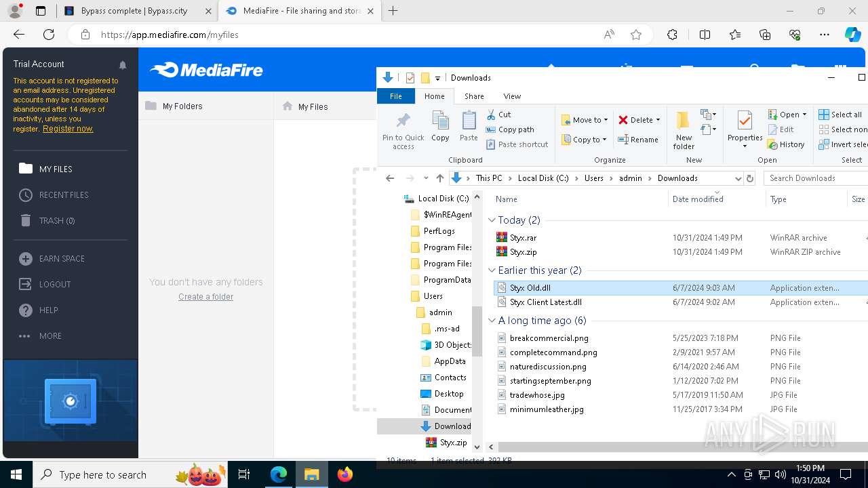This screenshot has width=868, height=488.
Task: Open Delete dropdown arrow
Action: pos(658,120)
